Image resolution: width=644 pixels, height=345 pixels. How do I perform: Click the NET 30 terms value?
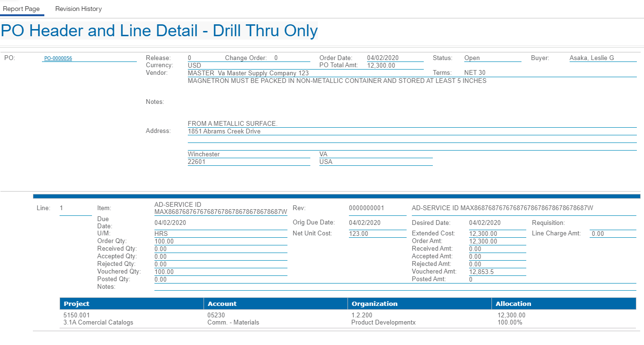[475, 73]
